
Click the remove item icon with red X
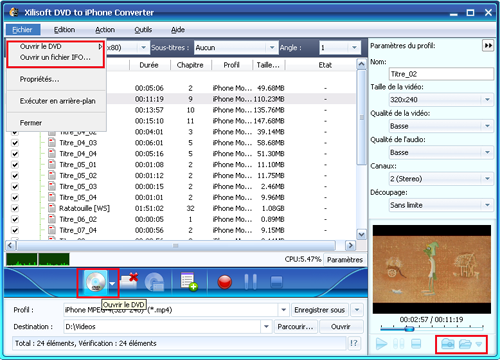[x=129, y=282]
